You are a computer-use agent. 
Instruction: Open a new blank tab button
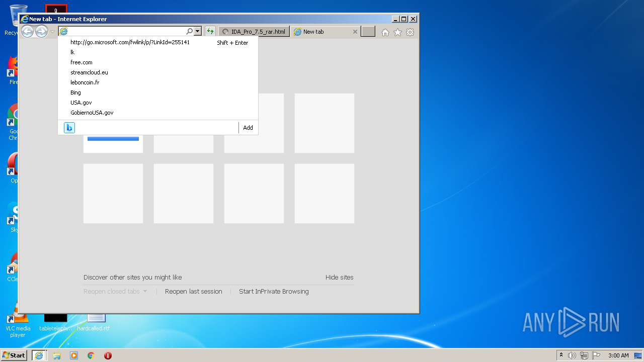click(368, 32)
